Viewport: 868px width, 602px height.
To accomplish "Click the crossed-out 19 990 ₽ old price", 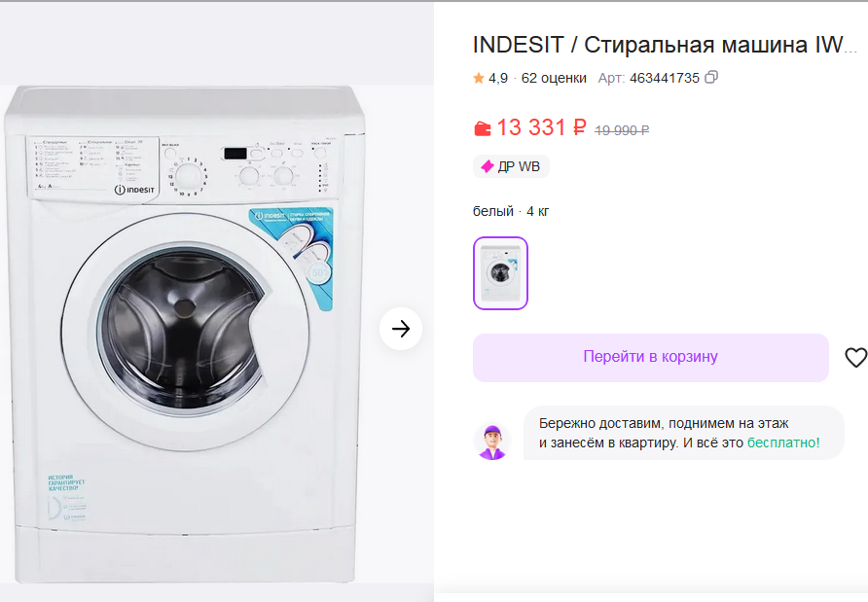I will (x=622, y=129).
